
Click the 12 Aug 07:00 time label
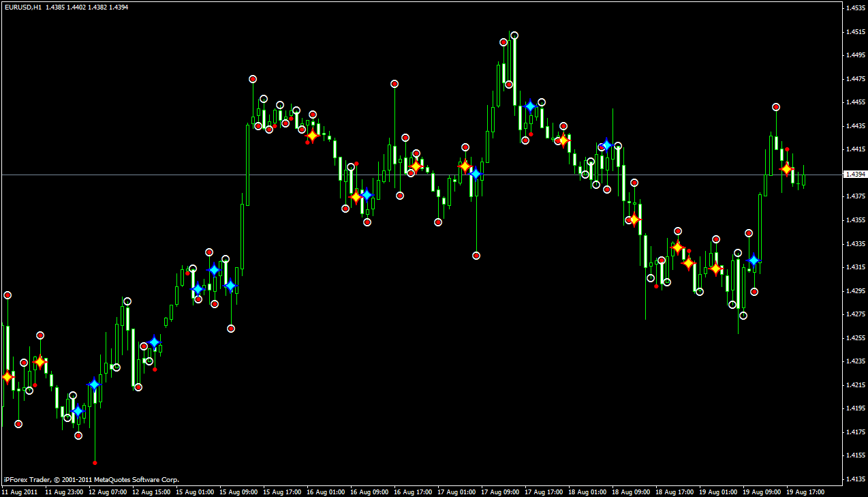click(108, 492)
